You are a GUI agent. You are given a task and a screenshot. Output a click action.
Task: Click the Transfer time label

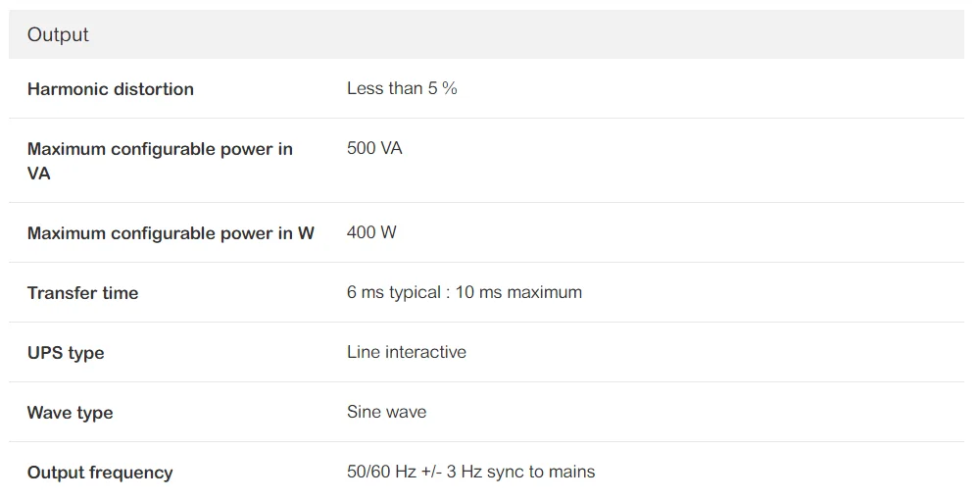pyautogui.click(x=82, y=293)
